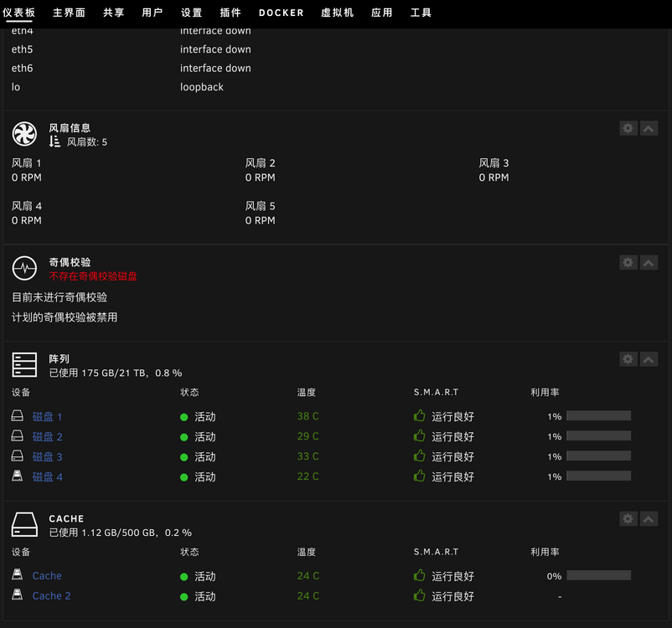Open the 磁盘 1 link
The width and height of the screenshot is (672, 628).
47,416
